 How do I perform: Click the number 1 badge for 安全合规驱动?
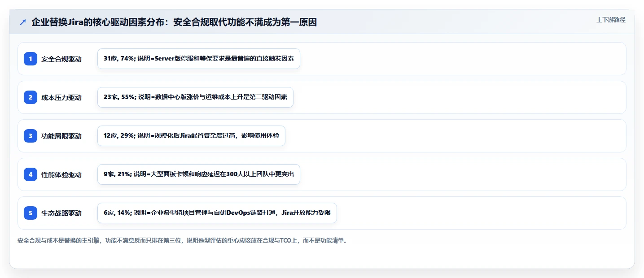pyautogui.click(x=31, y=59)
